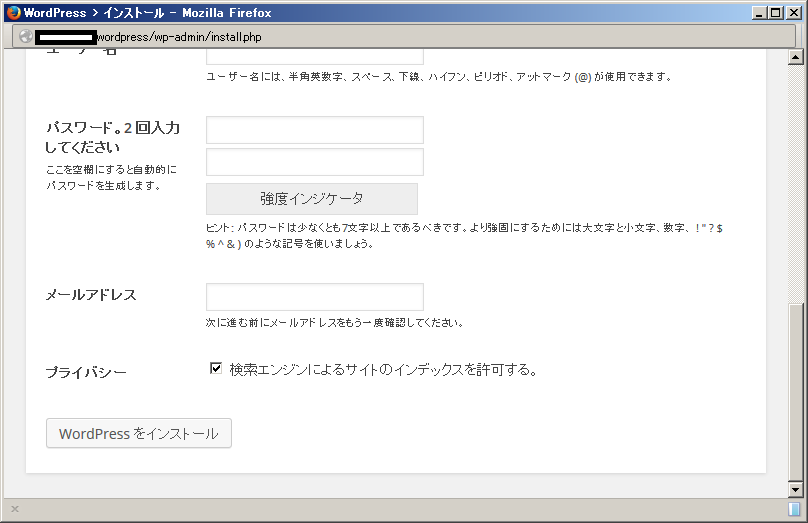Click the bottom-right status bar panel icon
This screenshot has height=523, width=808.
click(794, 509)
